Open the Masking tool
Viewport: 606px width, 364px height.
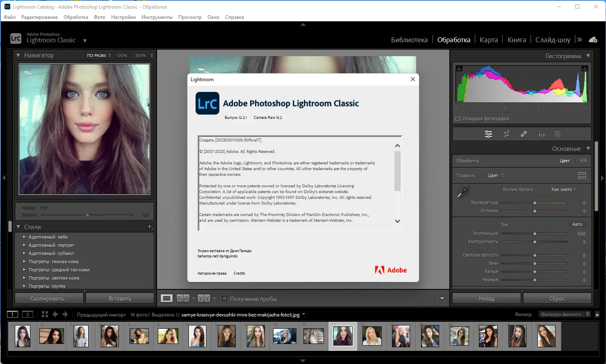click(557, 134)
